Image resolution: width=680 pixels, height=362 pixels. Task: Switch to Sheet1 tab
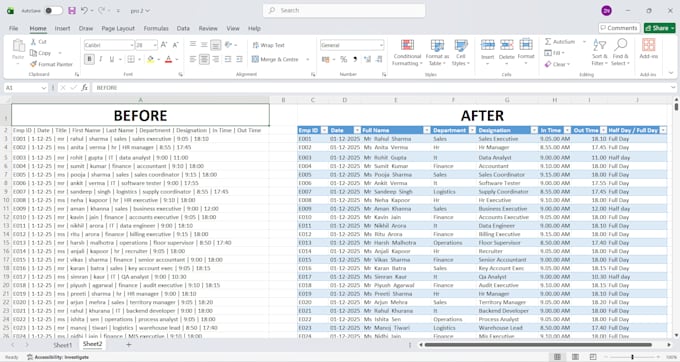click(x=63, y=345)
